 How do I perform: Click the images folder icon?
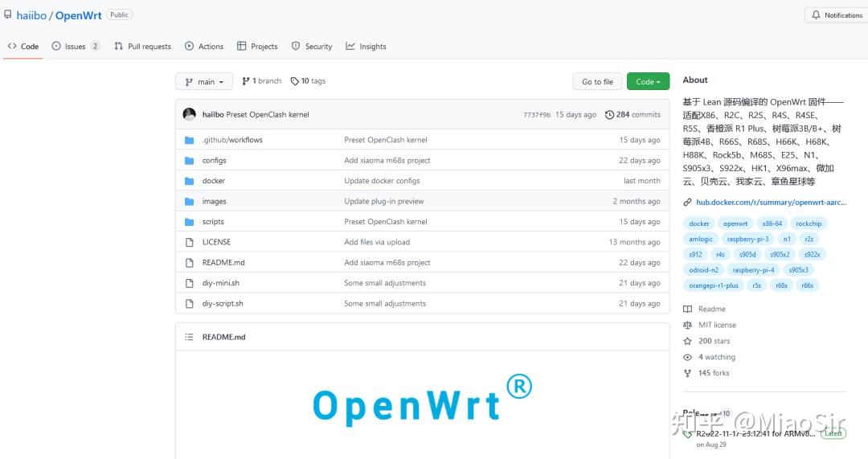(190, 202)
